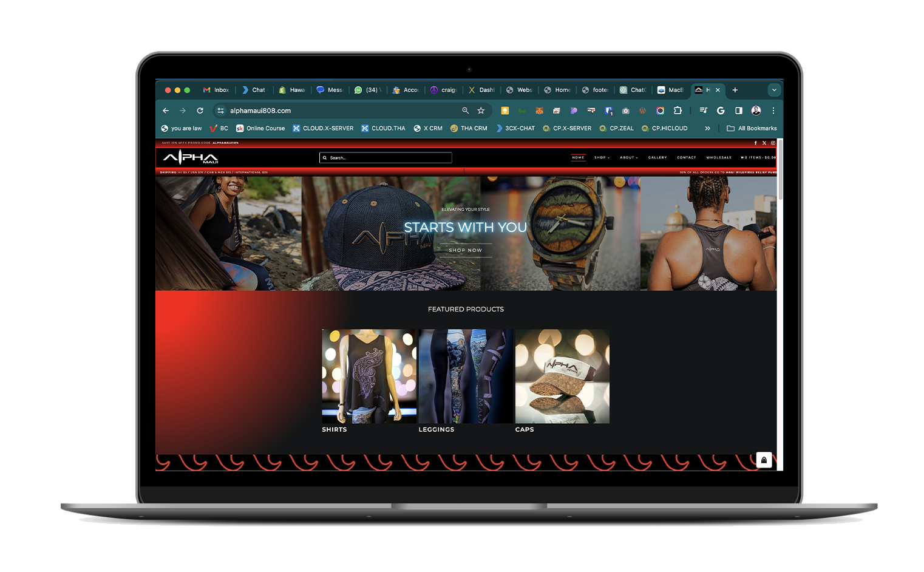Click the Alpha Maui cart icon

[742, 157]
